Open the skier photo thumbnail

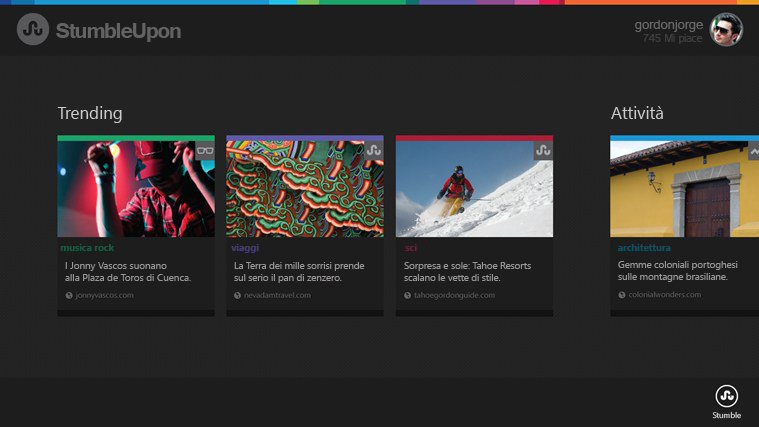click(474, 189)
